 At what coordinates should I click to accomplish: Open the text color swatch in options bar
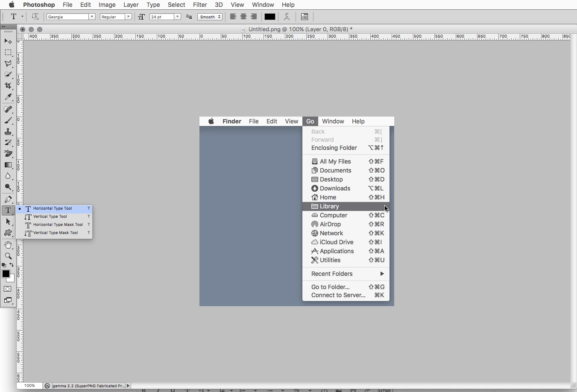(270, 17)
